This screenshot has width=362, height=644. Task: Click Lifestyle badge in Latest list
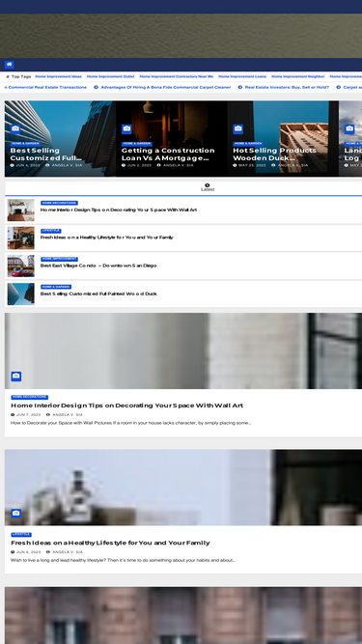click(x=51, y=231)
